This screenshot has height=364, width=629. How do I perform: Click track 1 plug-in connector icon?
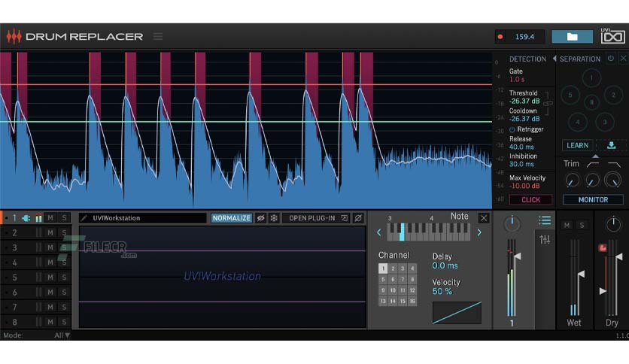tap(26, 218)
